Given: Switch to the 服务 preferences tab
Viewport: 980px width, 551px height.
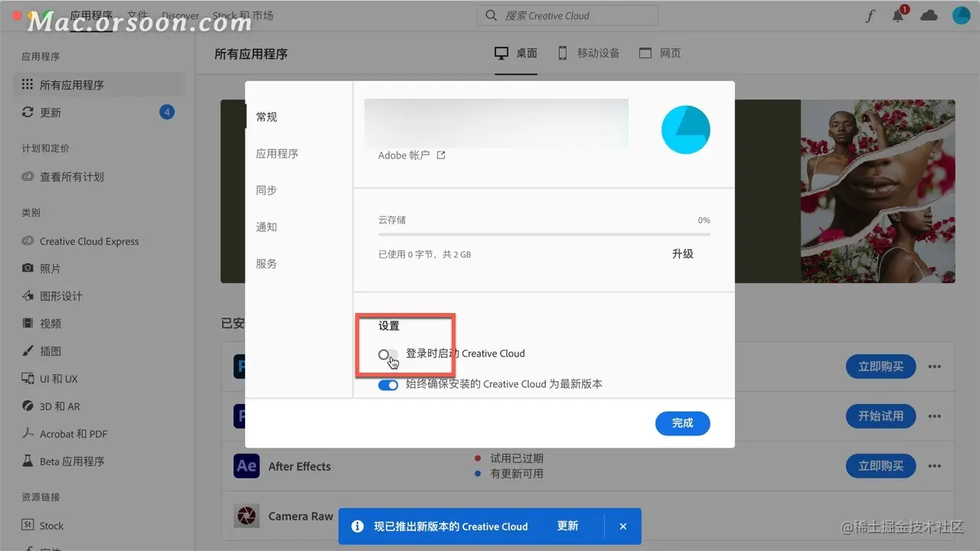Looking at the screenshot, I should tap(266, 264).
